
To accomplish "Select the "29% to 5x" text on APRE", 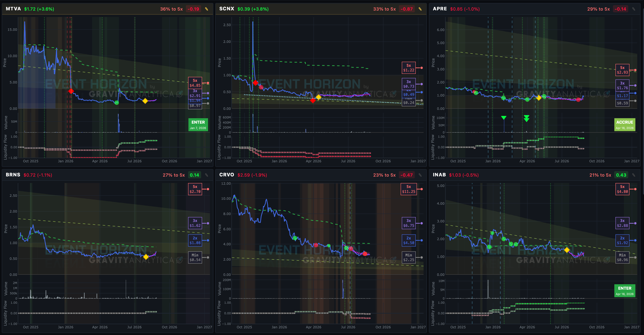I will pyautogui.click(x=598, y=9).
